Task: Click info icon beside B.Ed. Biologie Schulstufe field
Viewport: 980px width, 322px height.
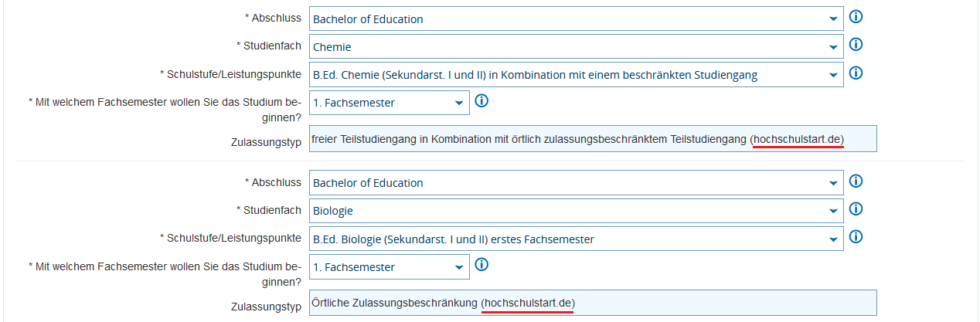Action: point(856,238)
